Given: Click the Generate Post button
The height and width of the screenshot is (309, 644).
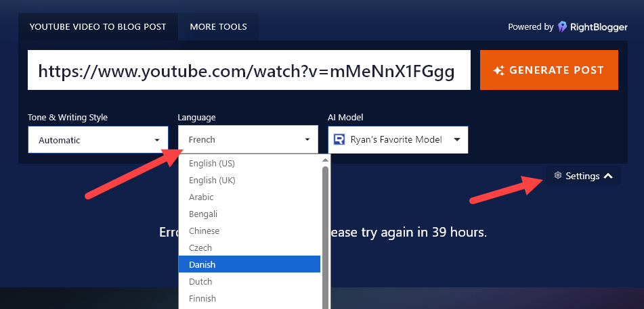Looking at the screenshot, I should 549,70.
